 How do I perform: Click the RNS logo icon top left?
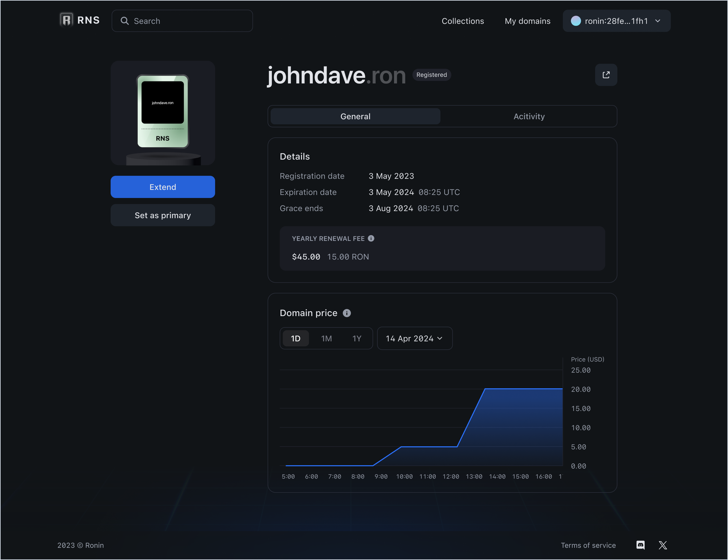[66, 19]
